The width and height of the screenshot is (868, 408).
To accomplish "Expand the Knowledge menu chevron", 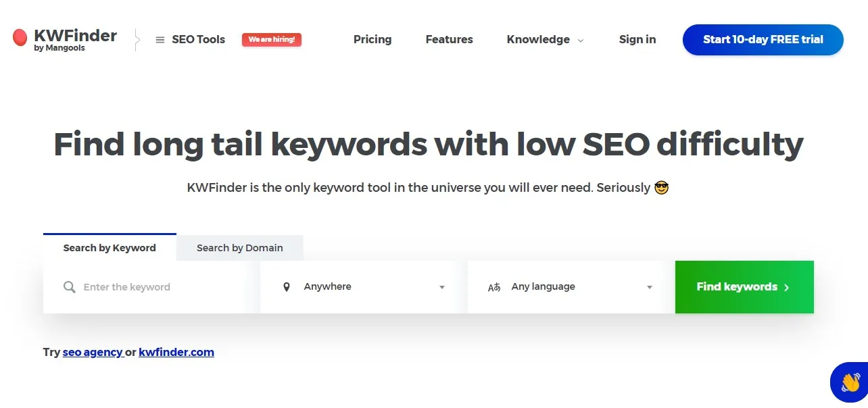I will coord(580,41).
